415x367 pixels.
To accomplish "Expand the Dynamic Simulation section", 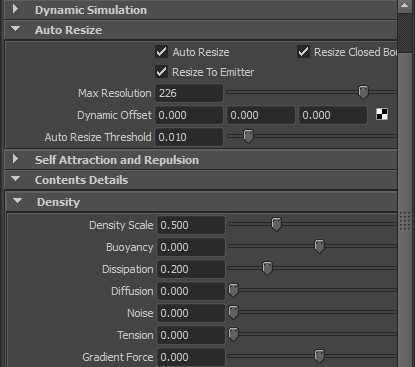I will (15, 9).
